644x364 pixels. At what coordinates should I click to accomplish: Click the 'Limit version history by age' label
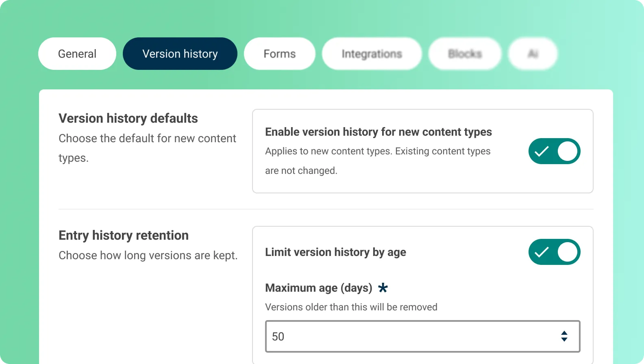tap(335, 252)
